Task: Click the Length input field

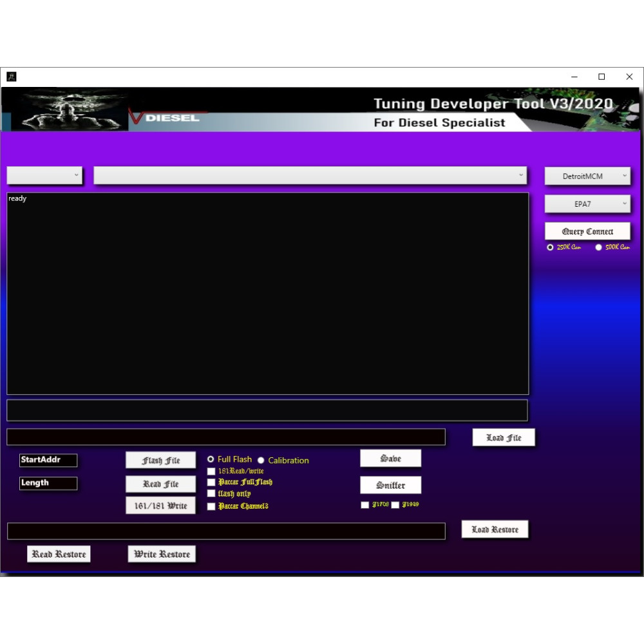Action: pos(48,483)
